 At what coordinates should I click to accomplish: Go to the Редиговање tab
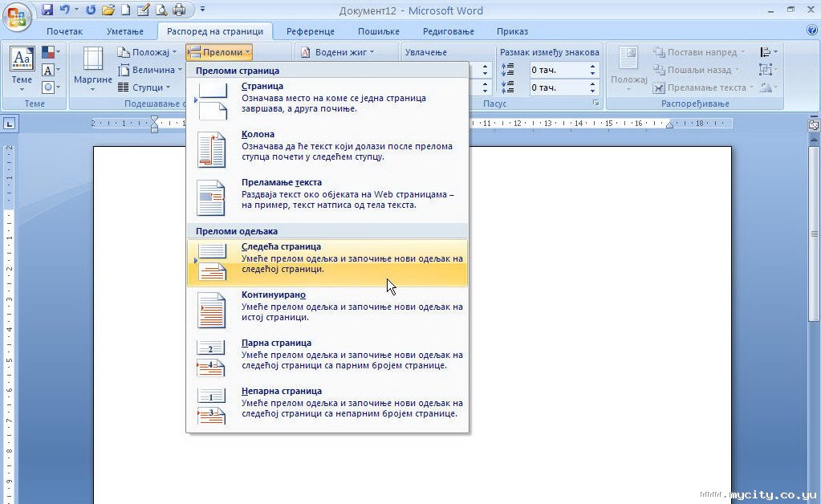click(448, 31)
